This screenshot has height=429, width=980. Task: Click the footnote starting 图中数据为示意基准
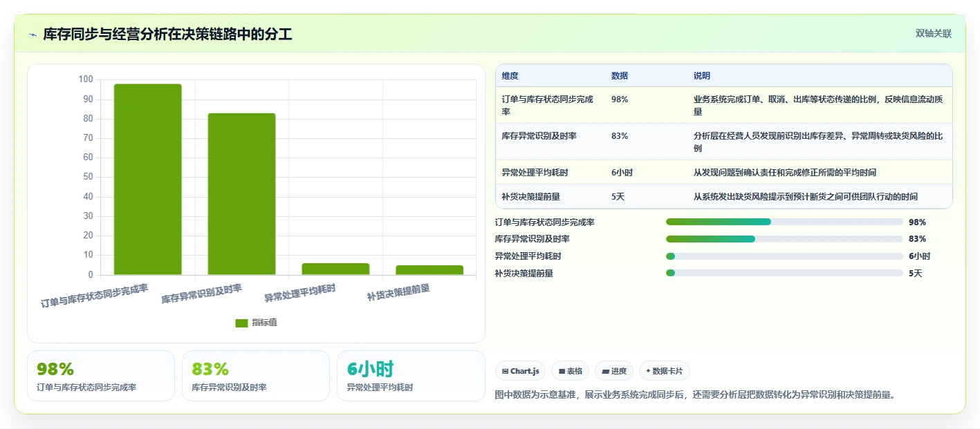pyautogui.click(x=696, y=394)
